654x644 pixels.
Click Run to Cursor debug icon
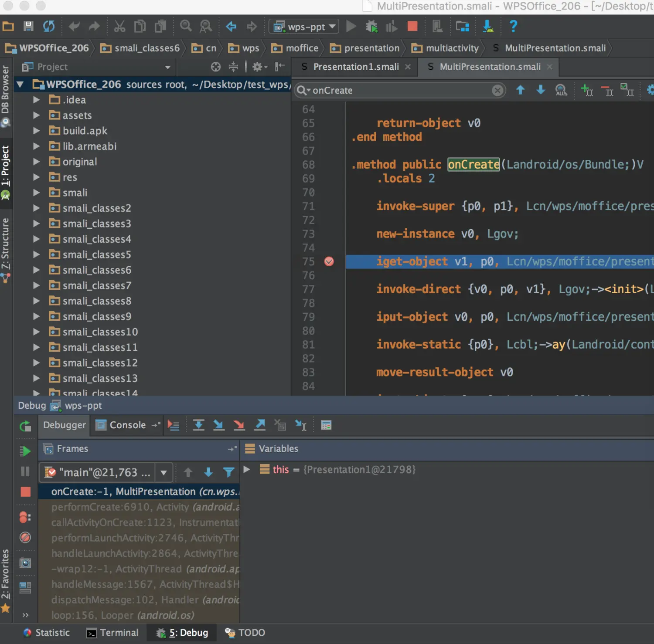(x=301, y=425)
